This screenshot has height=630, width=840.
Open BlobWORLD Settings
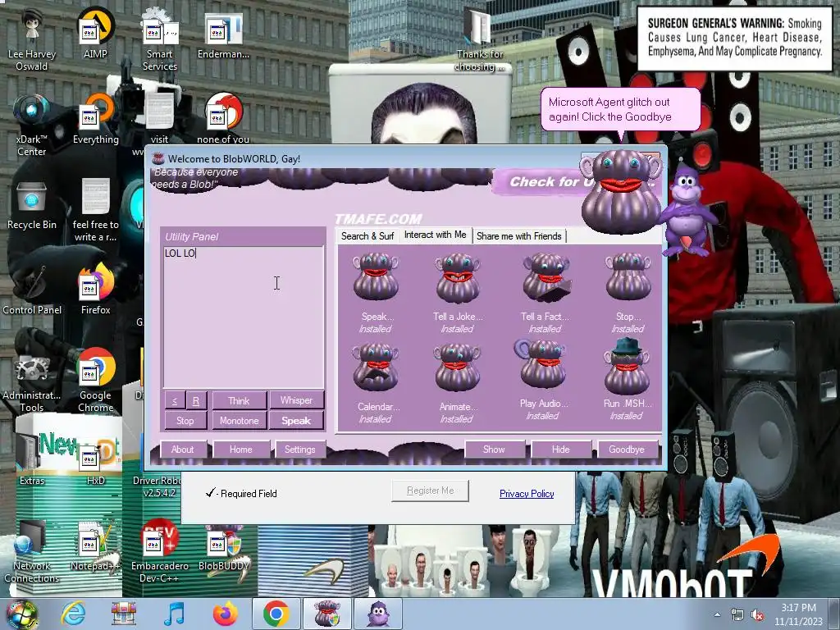pyautogui.click(x=300, y=450)
